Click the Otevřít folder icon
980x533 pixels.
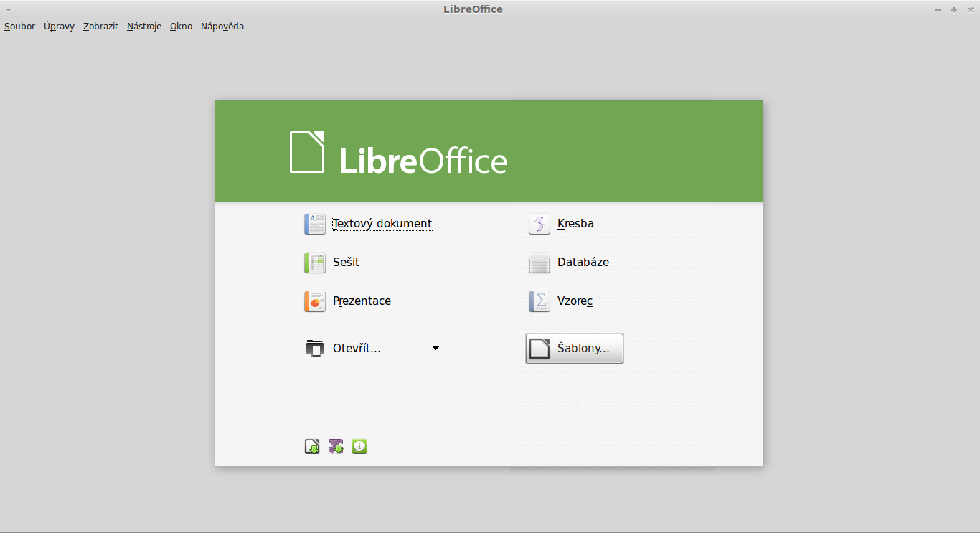coord(315,349)
